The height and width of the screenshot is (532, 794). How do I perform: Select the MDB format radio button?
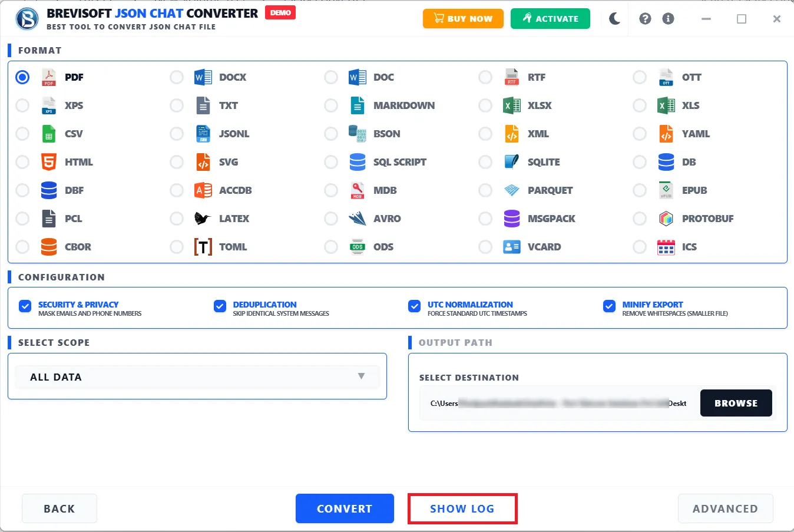pyautogui.click(x=331, y=190)
